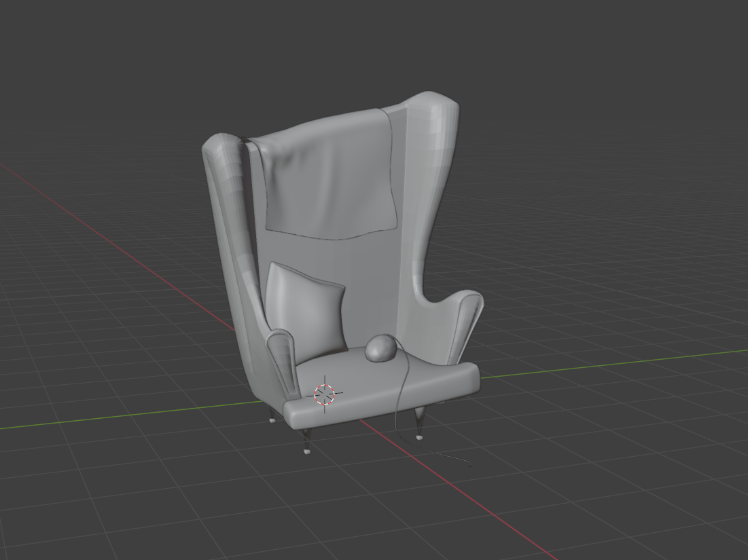
Task: Select the chair leg nearest the camera
Action: coord(306,441)
